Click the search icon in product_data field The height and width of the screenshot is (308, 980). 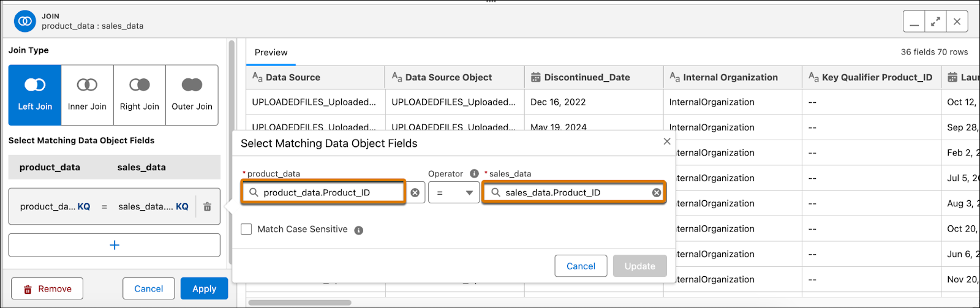coord(254,192)
